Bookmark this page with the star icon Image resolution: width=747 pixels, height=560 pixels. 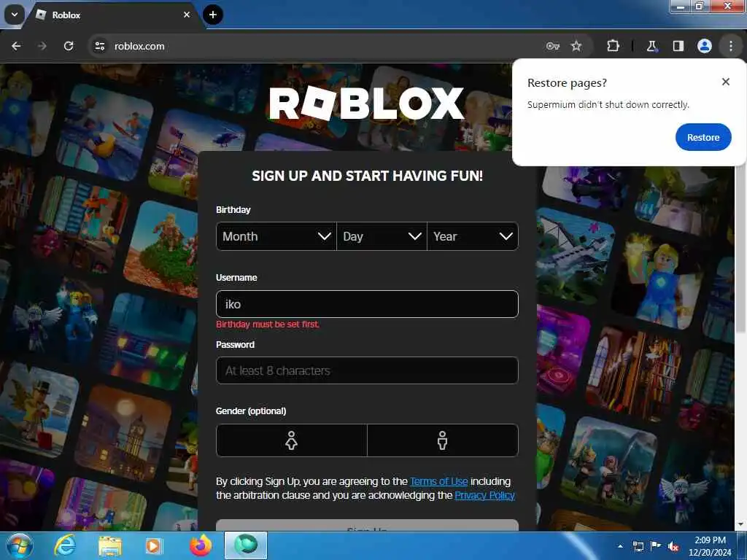[x=576, y=46]
